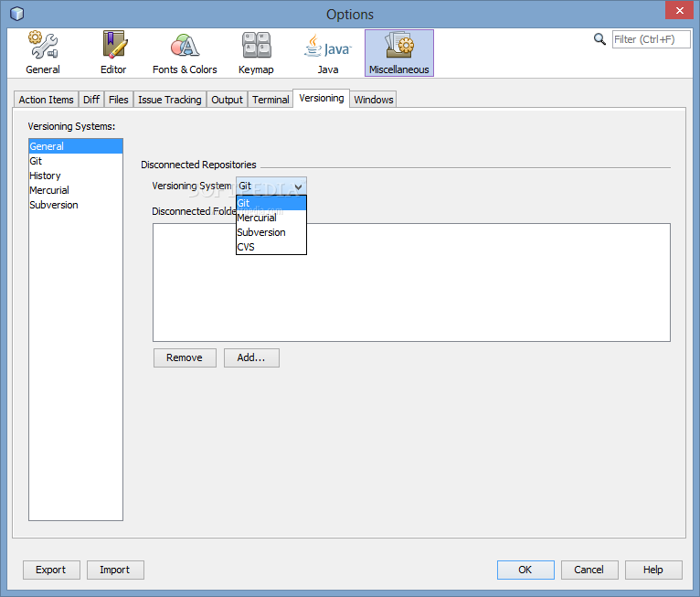Focus the Filter (Ctrl+F) search field
The height and width of the screenshot is (597, 700).
click(651, 39)
